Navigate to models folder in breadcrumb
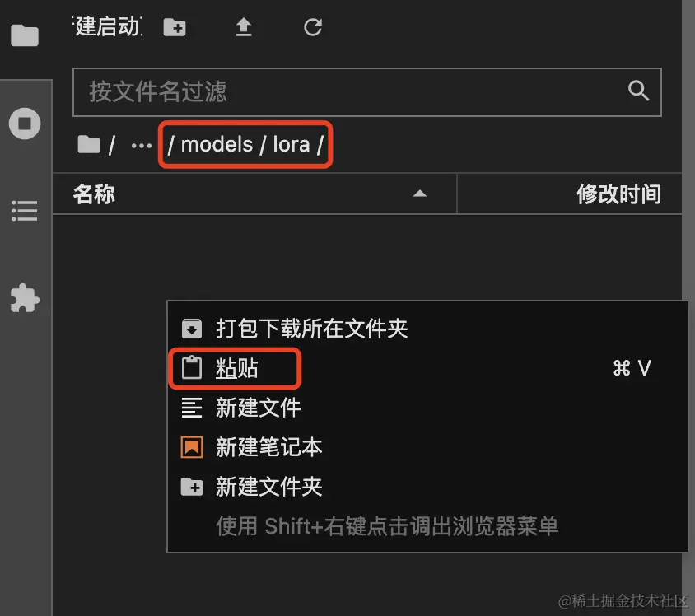Viewport: 695px width, 616px height. pos(217,144)
